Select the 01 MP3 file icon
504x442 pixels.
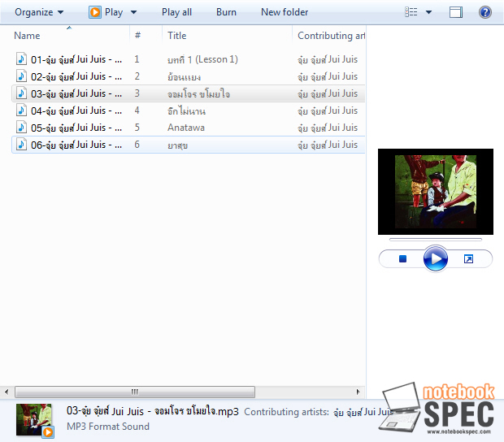[22, 59]
